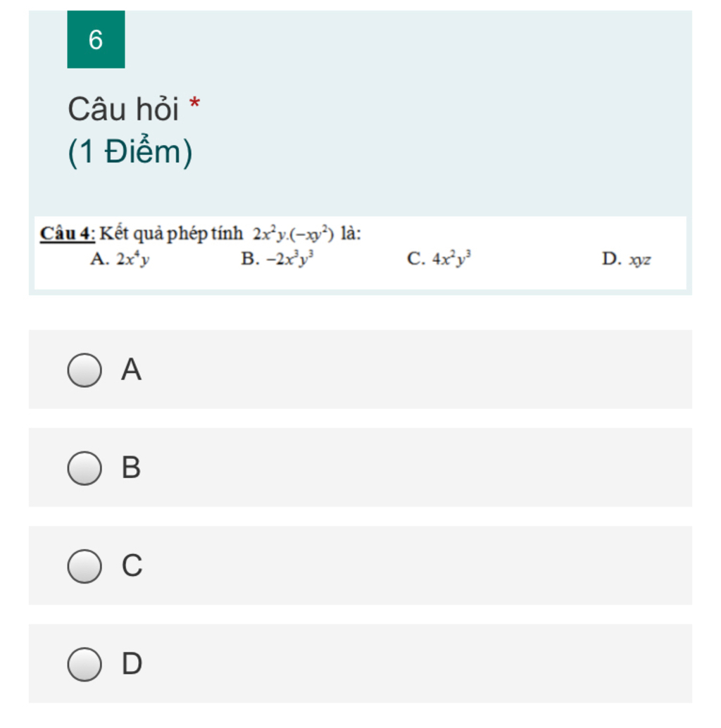Click the 'Câu hỏi' question heading
This screenshot has width=721, height=728.
pos(123,109)
